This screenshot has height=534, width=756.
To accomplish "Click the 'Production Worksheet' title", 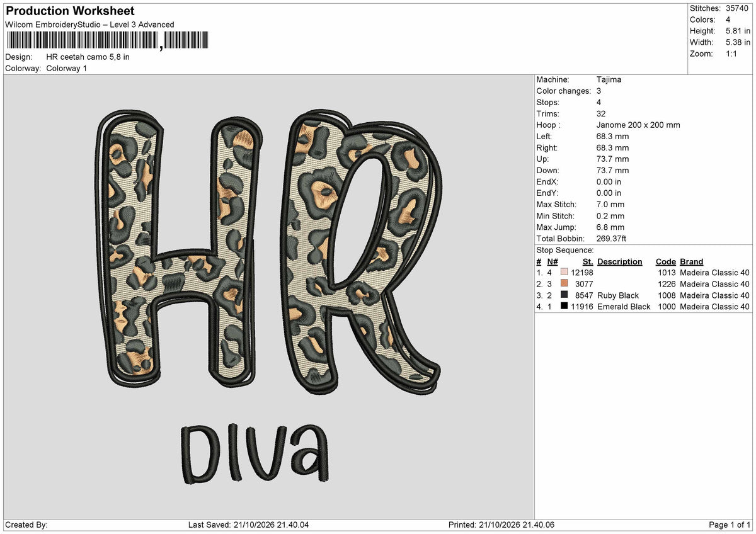I will click(70, 11).
